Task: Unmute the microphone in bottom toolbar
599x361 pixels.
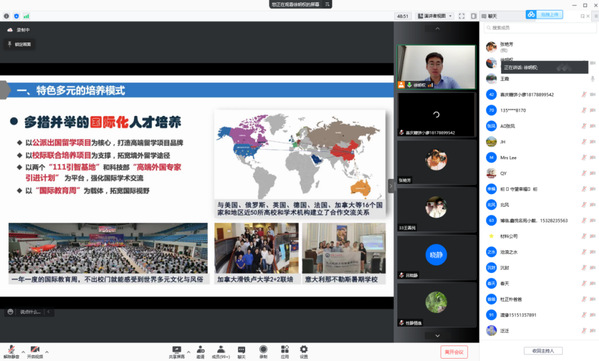Action: coord(11,351)
